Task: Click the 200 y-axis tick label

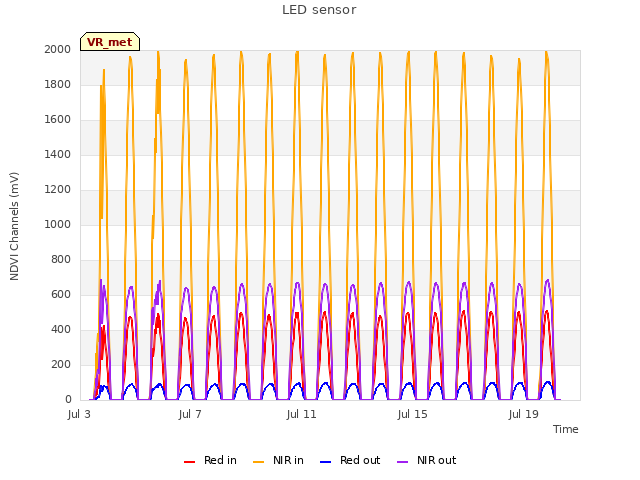Action: click(61, 364)
